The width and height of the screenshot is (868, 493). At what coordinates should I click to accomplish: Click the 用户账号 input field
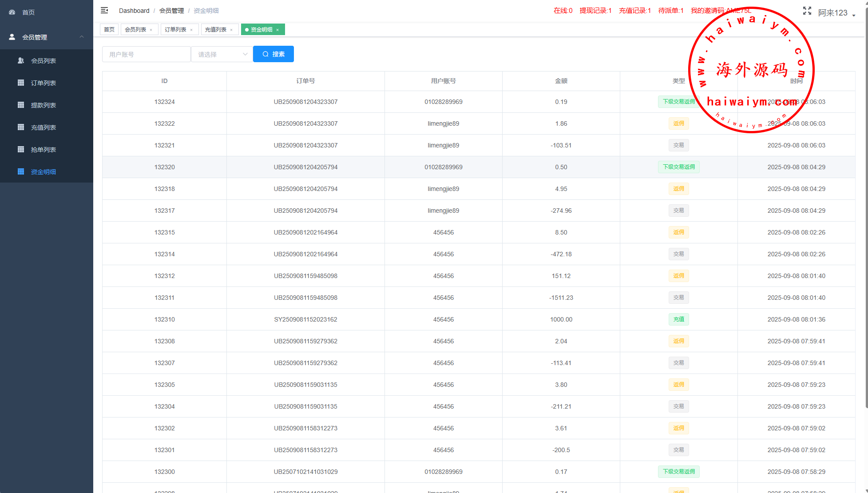[x=146, y=54]
